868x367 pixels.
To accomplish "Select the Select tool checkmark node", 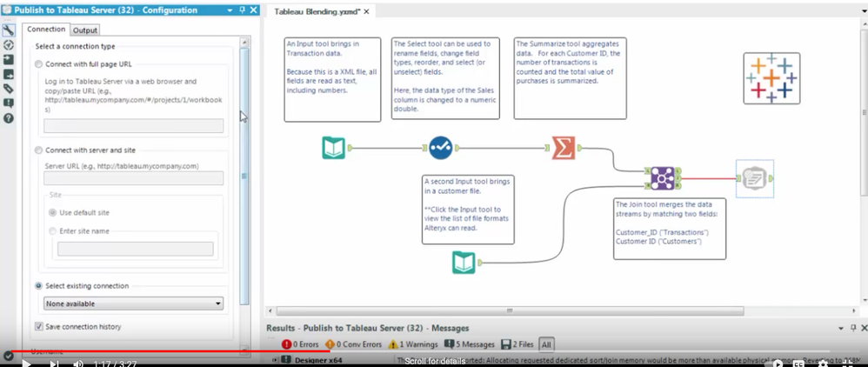I will click(x=441, y=148).
